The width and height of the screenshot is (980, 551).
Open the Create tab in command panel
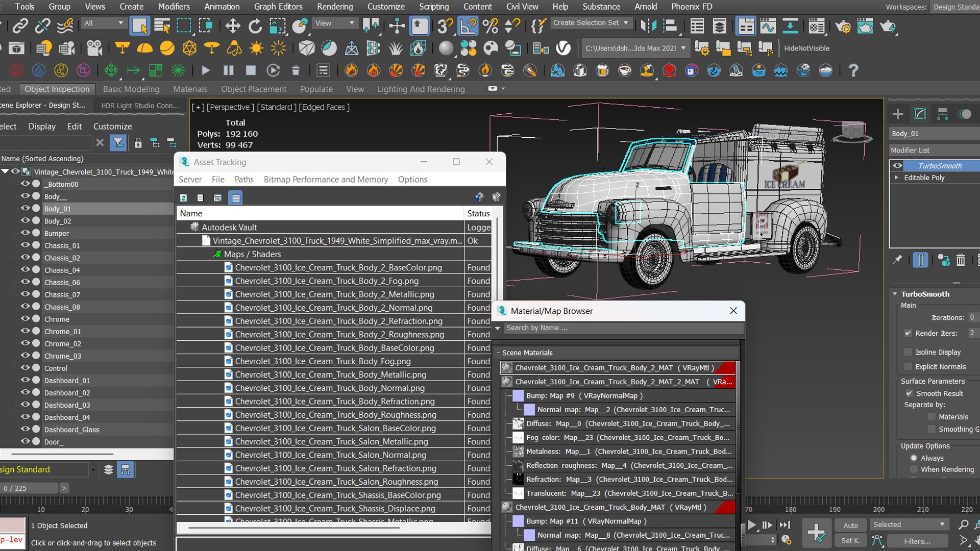(898, 114)
